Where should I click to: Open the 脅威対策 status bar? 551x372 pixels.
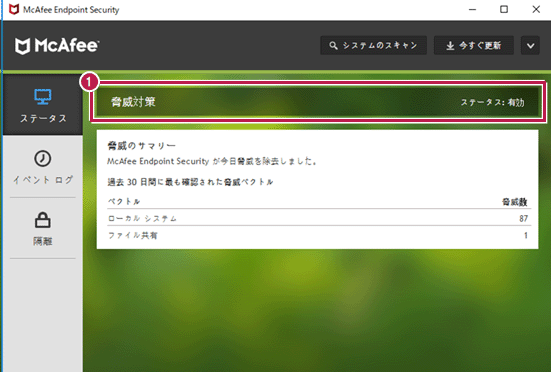coord(318,102)
